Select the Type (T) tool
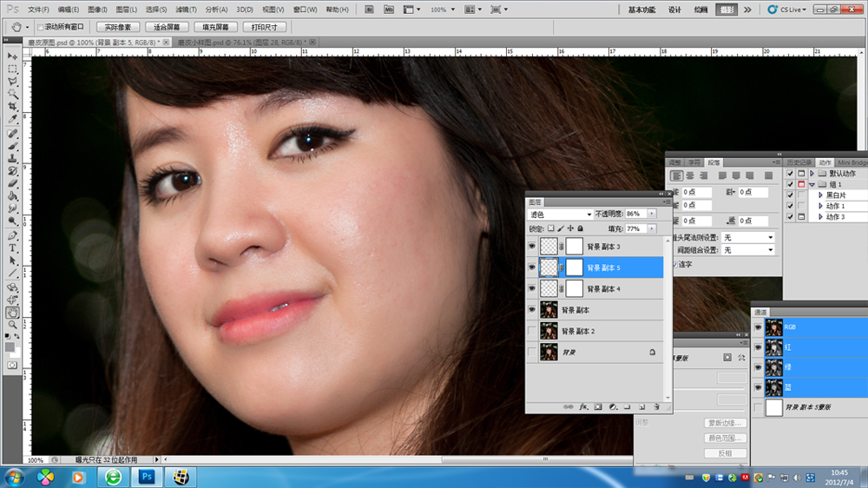 13,247
